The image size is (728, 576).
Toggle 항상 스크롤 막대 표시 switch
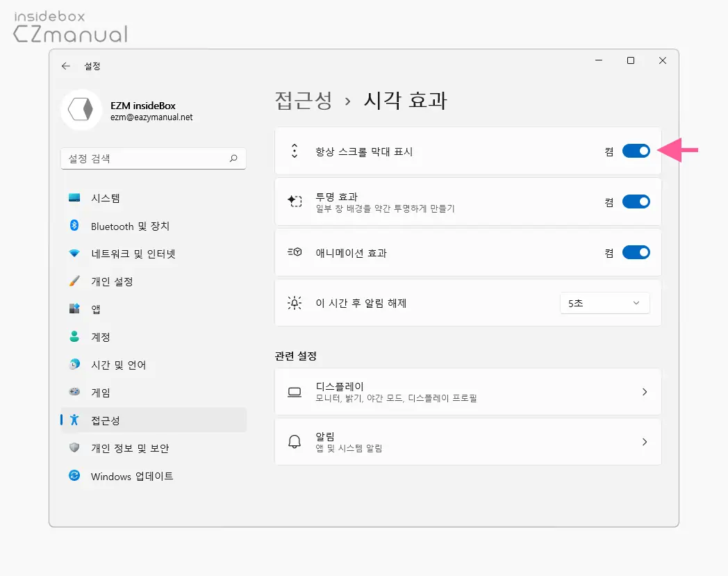636,151
